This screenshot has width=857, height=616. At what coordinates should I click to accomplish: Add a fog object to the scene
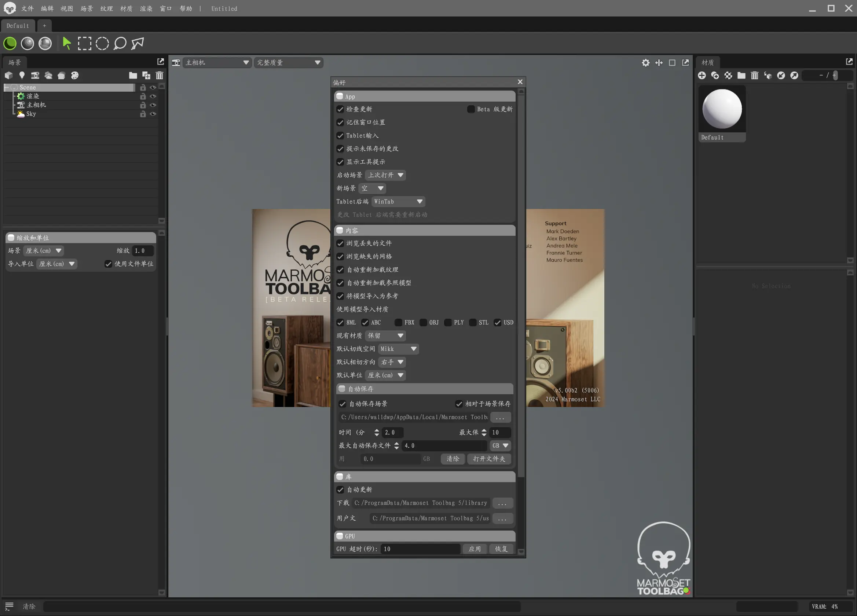[48, 76]
